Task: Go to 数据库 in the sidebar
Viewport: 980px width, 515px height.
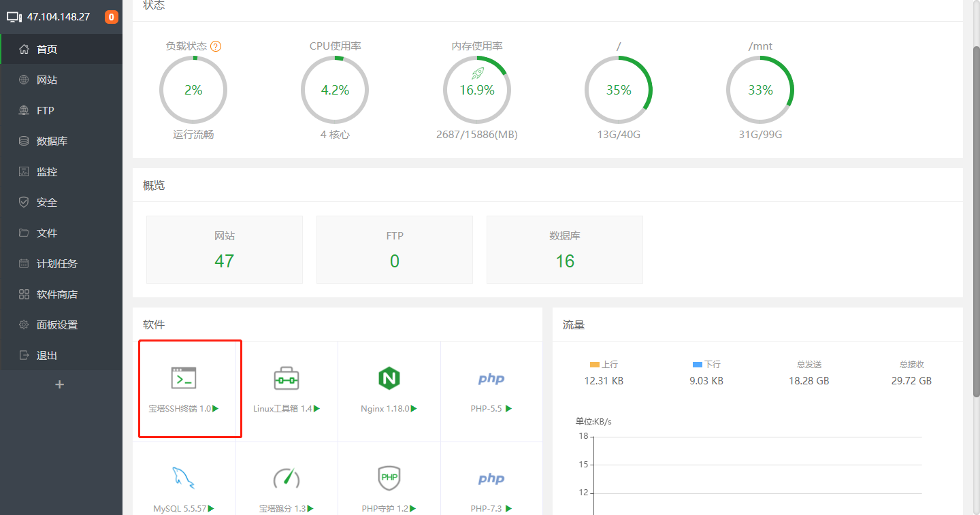Action: coord(52,142)
